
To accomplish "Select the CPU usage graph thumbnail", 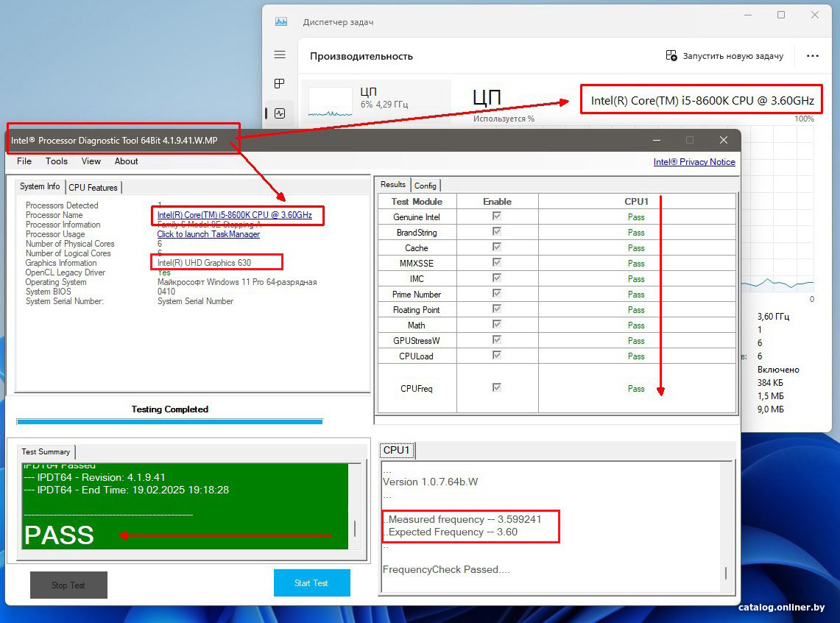I will [330, 102].
